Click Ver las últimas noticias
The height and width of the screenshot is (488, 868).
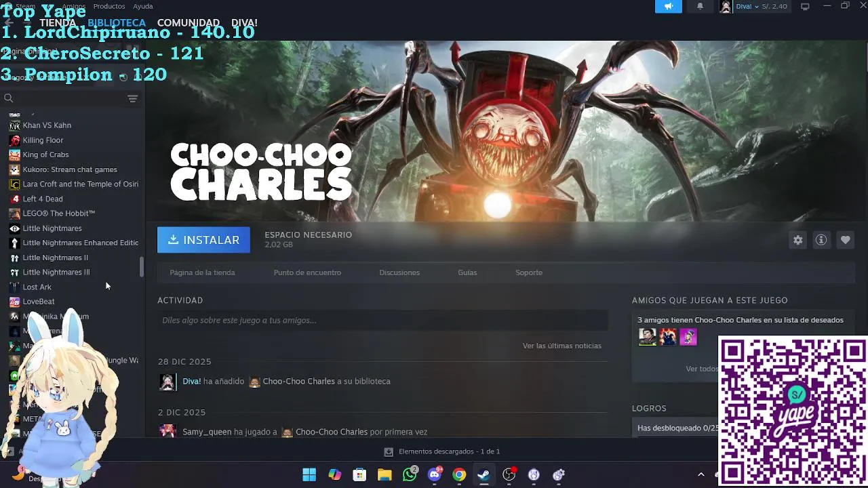[x=562, y=346]
